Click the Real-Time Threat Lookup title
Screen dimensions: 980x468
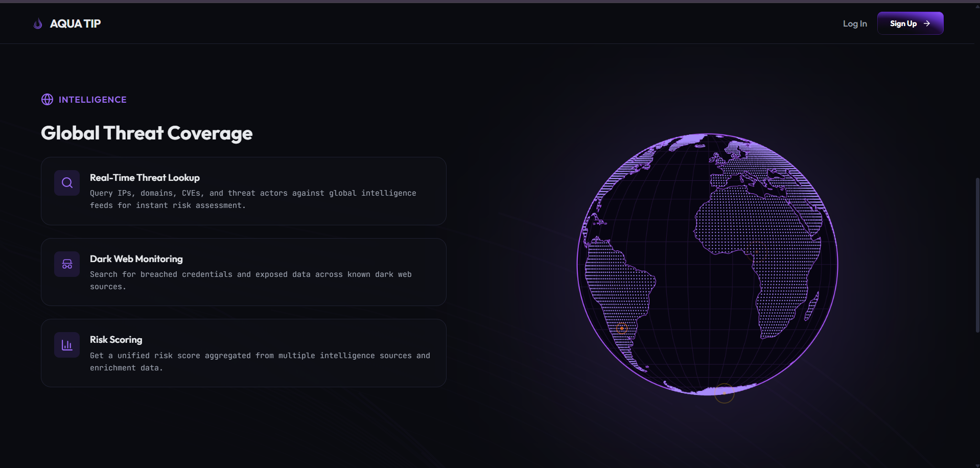[x=145, y=178]
